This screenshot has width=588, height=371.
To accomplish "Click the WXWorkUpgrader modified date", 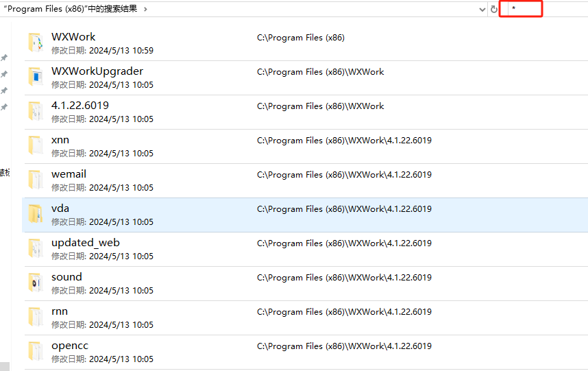I will [121, 85].
